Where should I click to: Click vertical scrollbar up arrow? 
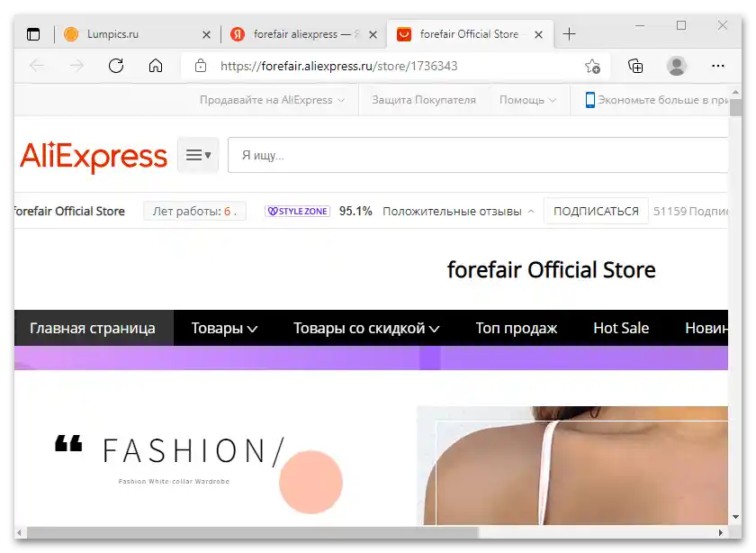735,92
